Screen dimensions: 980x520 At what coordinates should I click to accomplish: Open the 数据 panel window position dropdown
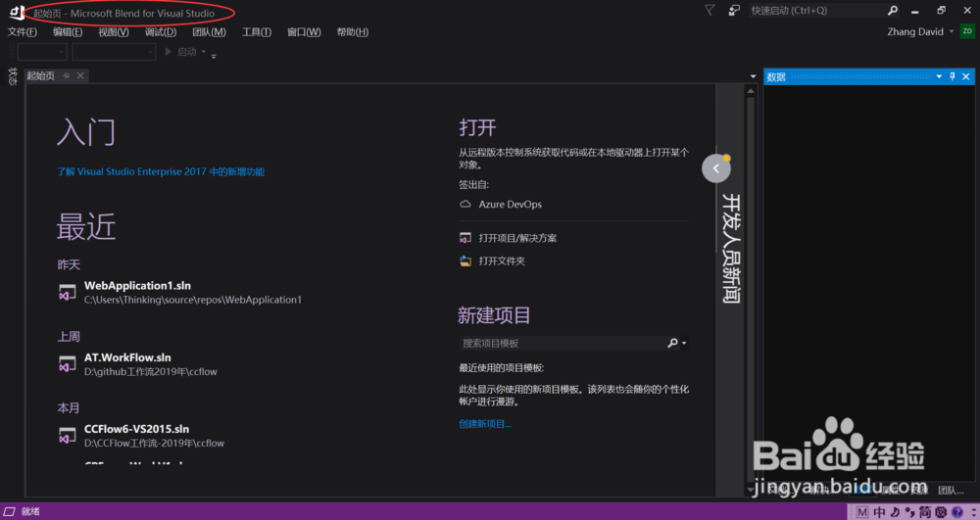click(x=939, y=76)
